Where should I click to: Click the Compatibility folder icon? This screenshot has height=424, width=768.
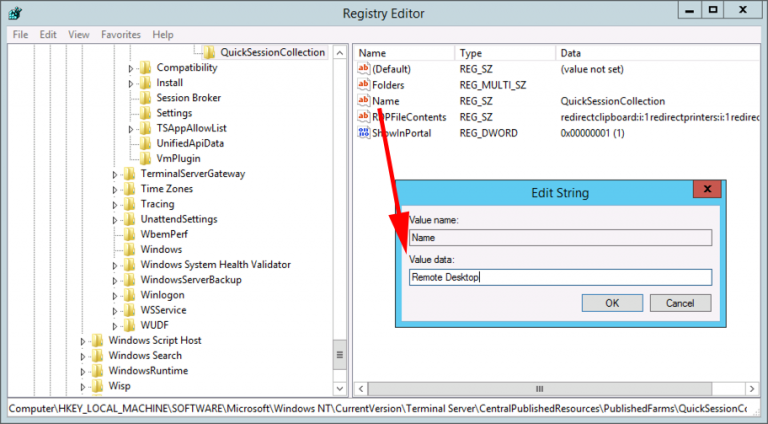[x=145, y=68]
